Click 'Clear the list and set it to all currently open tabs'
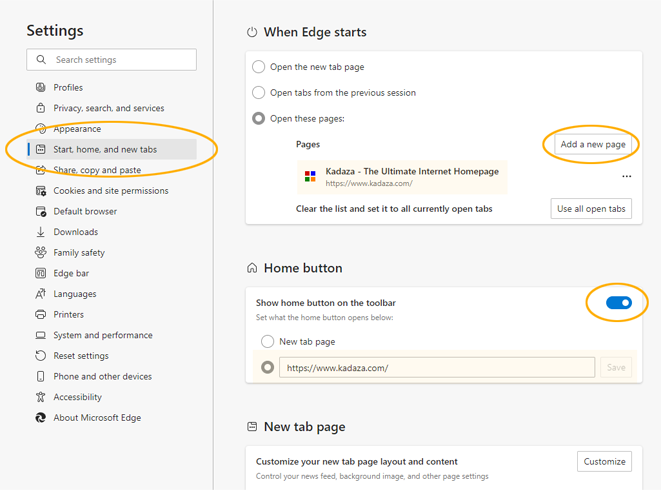Image resolution: width=661 pixels, height=490 pixels. coord(394,209)
